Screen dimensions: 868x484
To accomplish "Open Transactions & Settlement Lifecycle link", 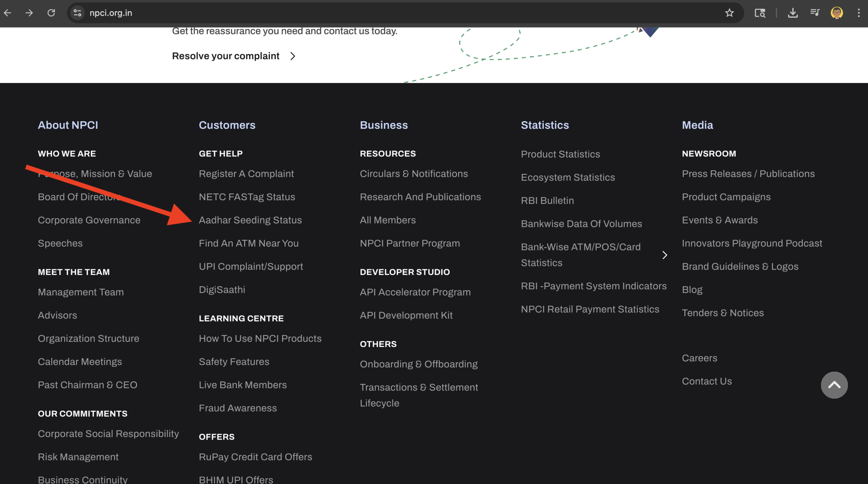I will click(419, 395).
